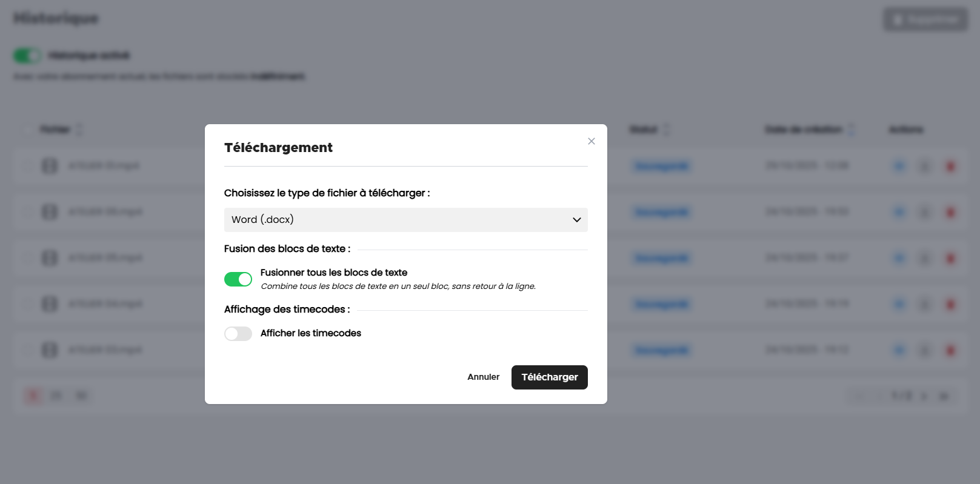Click the red delete icon in last row

(x=950, y=350)
